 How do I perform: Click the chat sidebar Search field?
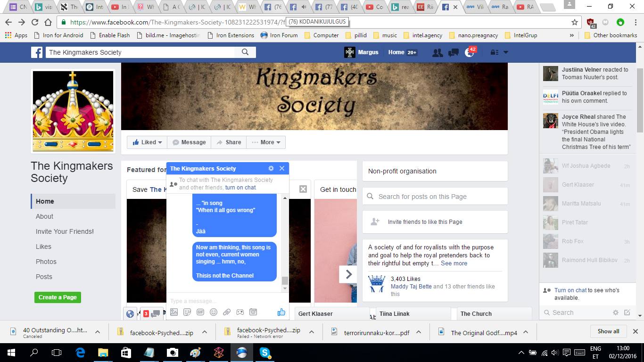(575, 313)
